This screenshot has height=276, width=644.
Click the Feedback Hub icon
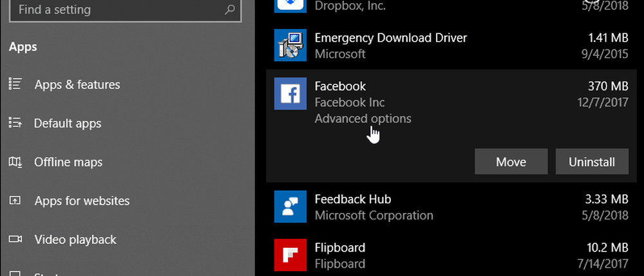[x=290, y=207]
